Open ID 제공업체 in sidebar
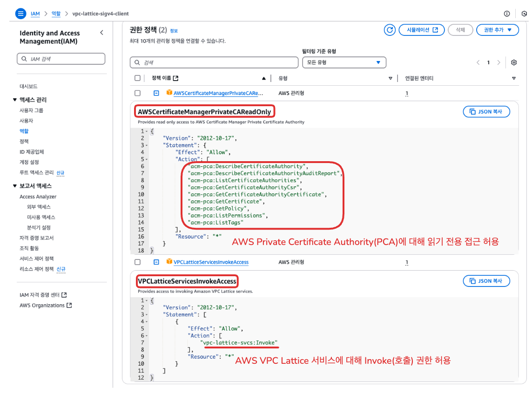Screen dimensions: 532x395 tap(32, 152)
